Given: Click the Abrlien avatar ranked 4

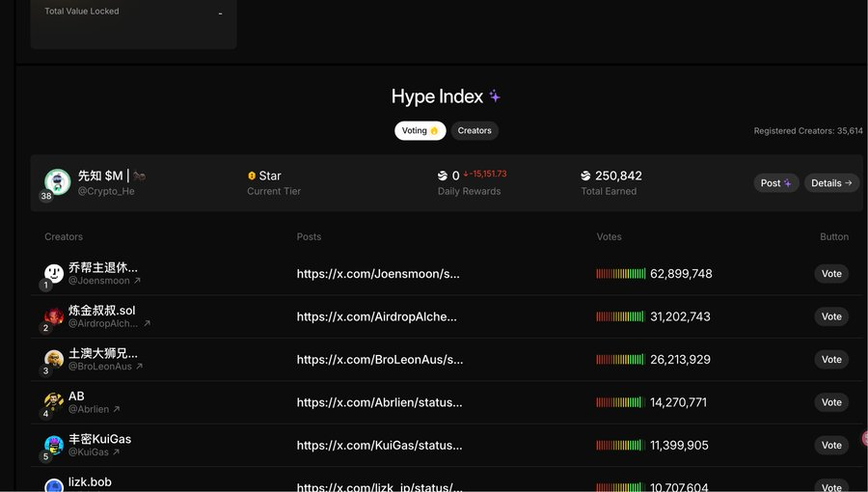Looking at the screenshot, I should [54, 401].
